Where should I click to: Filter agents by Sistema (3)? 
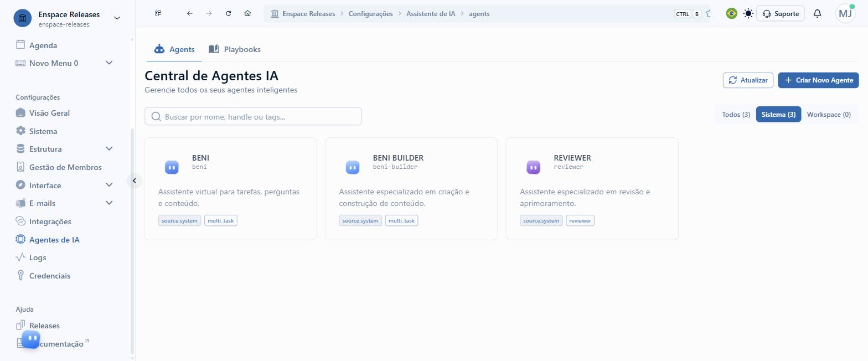coord(778,114)
